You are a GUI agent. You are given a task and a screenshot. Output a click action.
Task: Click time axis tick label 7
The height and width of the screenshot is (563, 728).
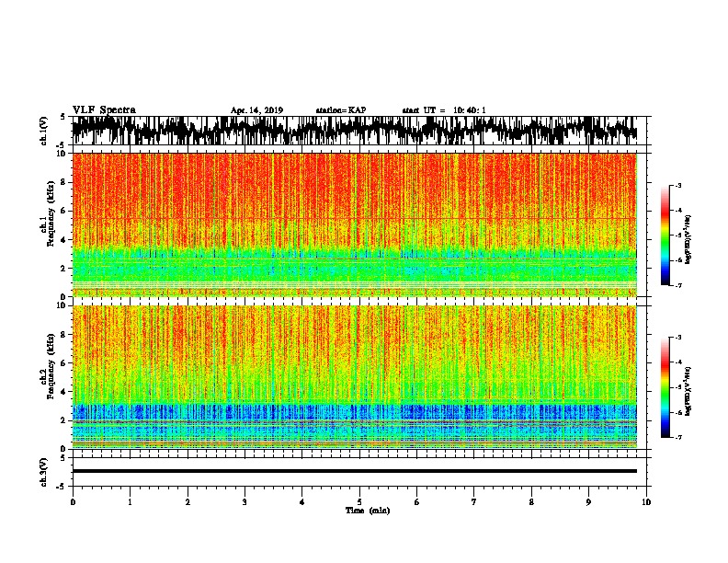coord(474,502)
